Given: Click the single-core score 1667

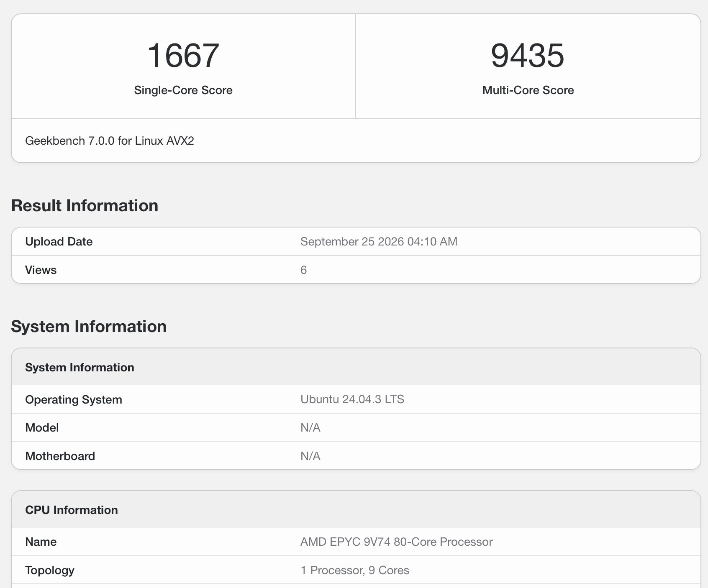Looking at the screenshot, I should 183,55.
